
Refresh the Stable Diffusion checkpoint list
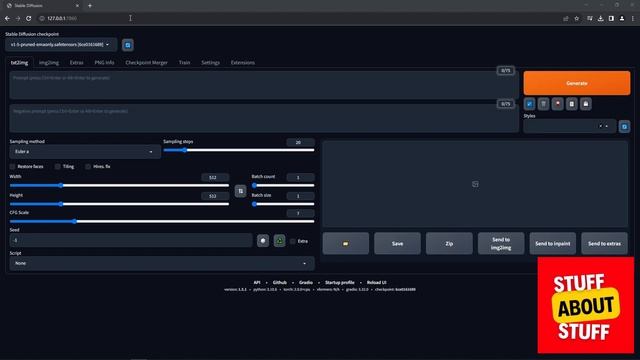tap(128, 45)
